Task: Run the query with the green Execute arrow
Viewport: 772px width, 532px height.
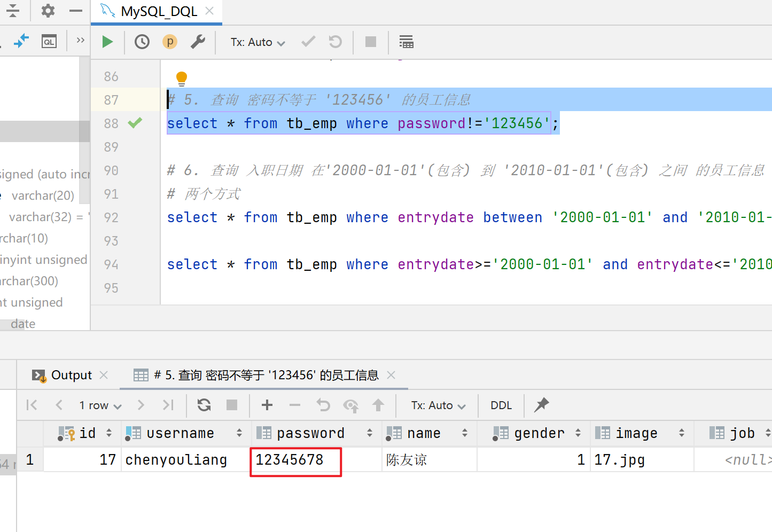Action: tap(107, 42)
